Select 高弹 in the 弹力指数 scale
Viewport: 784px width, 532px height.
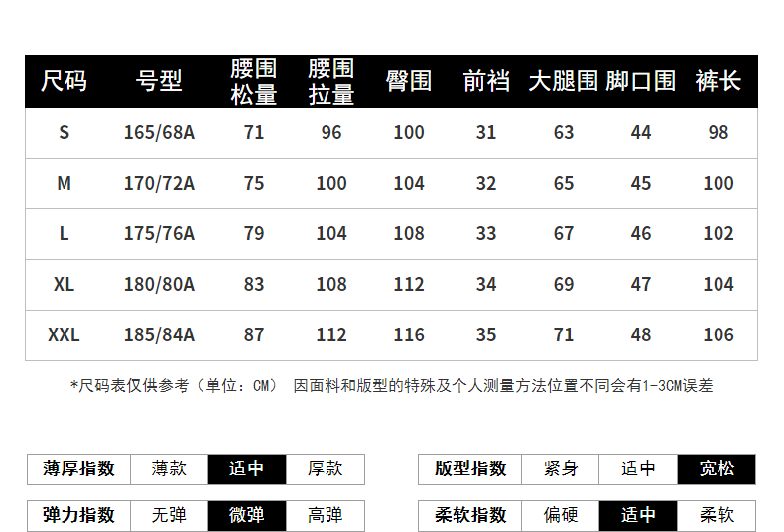pyautogui.click(x=325, y=515)
